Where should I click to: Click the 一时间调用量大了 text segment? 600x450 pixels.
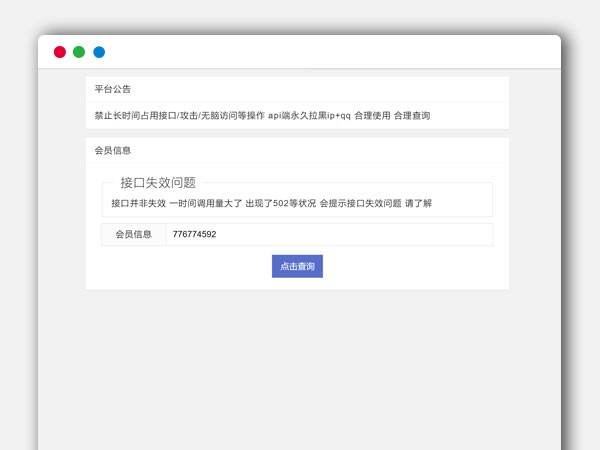click(x=205, y=203)
